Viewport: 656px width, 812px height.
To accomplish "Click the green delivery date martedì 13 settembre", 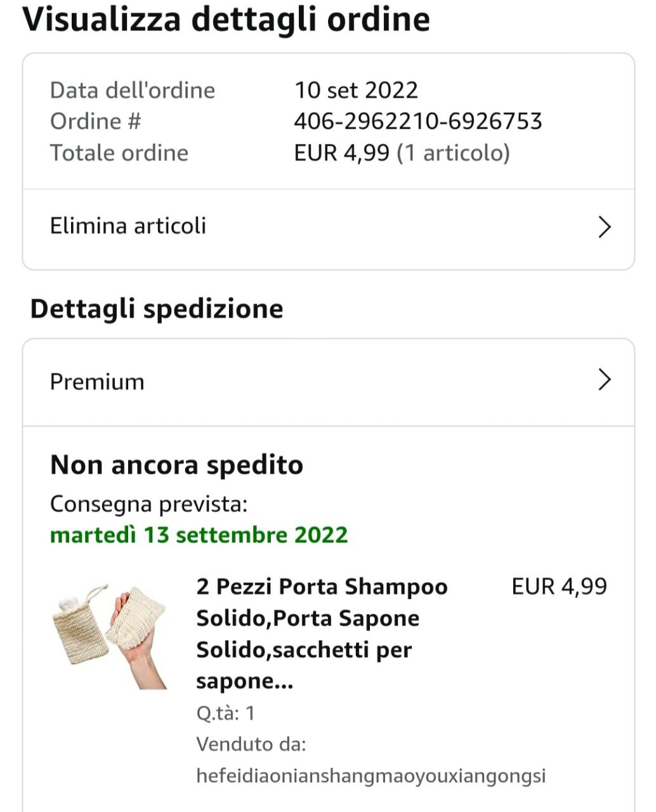I will tap(199, 535).
